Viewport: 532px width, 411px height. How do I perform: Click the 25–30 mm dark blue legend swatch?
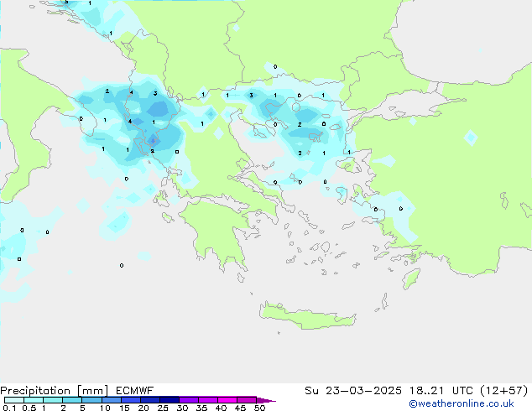click(x=170, y=400)
